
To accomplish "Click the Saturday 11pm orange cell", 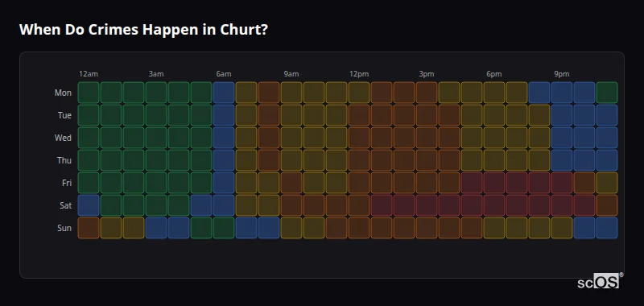I will click(x=607, y=205).
